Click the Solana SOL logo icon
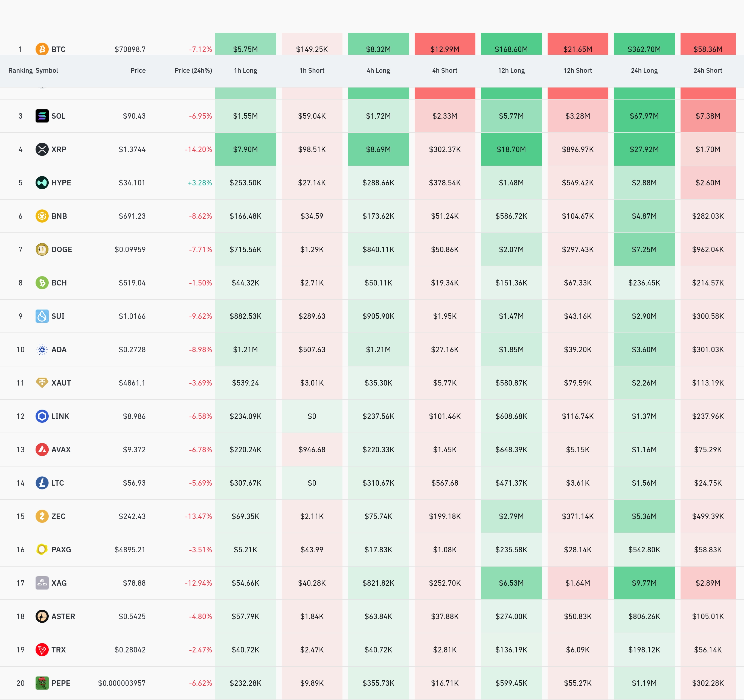The image size is (744, 700). click(x=42, y=116)
